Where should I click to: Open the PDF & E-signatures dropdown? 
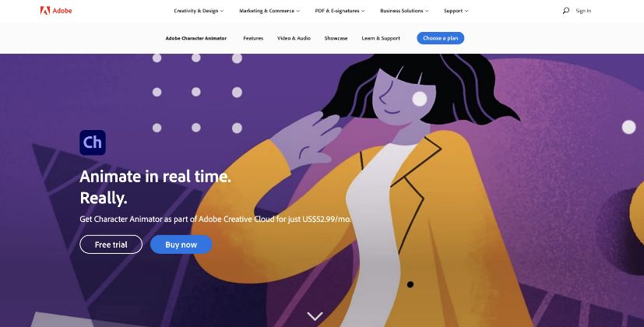[340, 11]
